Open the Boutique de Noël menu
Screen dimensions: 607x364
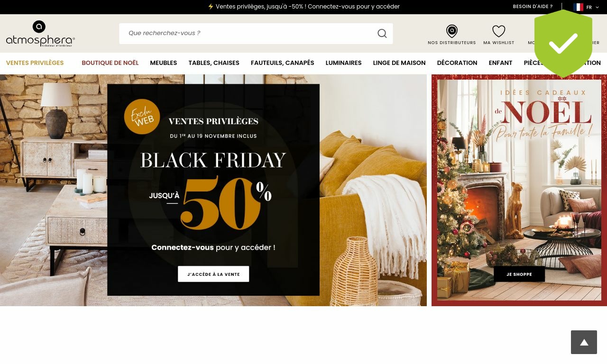[110, 63]
